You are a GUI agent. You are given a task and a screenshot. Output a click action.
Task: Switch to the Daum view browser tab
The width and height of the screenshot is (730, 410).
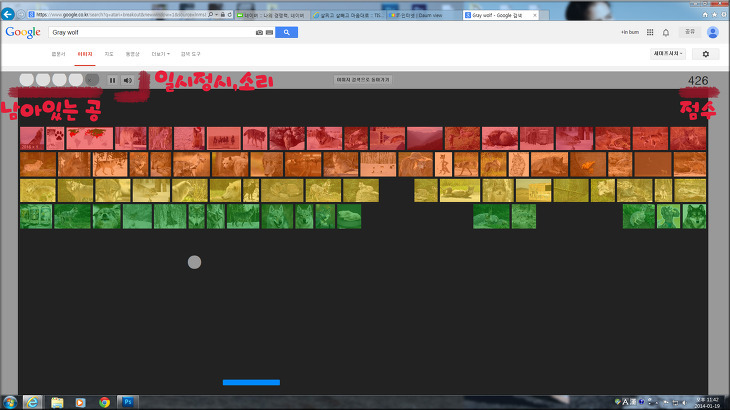pyautogui.click(x=423, y=15)
